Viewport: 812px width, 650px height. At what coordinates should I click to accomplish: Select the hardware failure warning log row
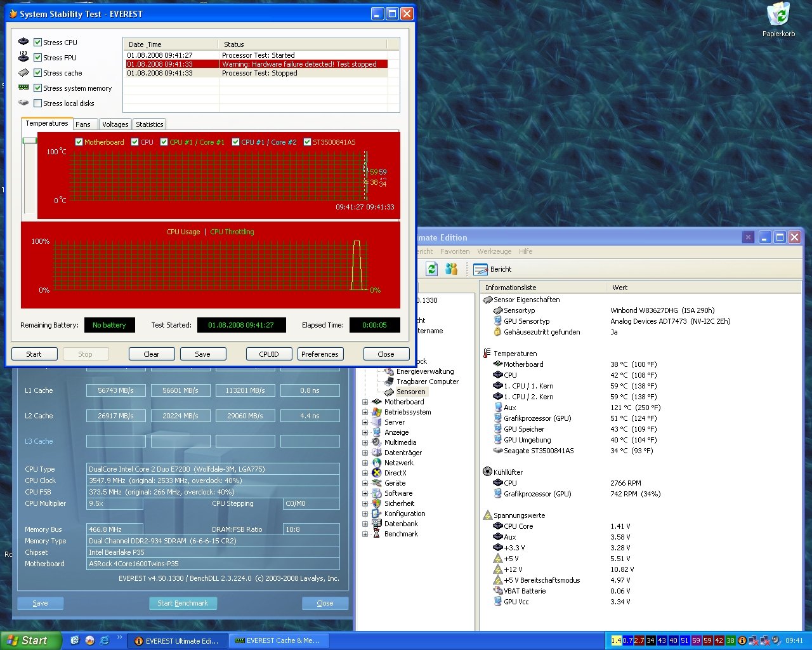click(256, 64)
